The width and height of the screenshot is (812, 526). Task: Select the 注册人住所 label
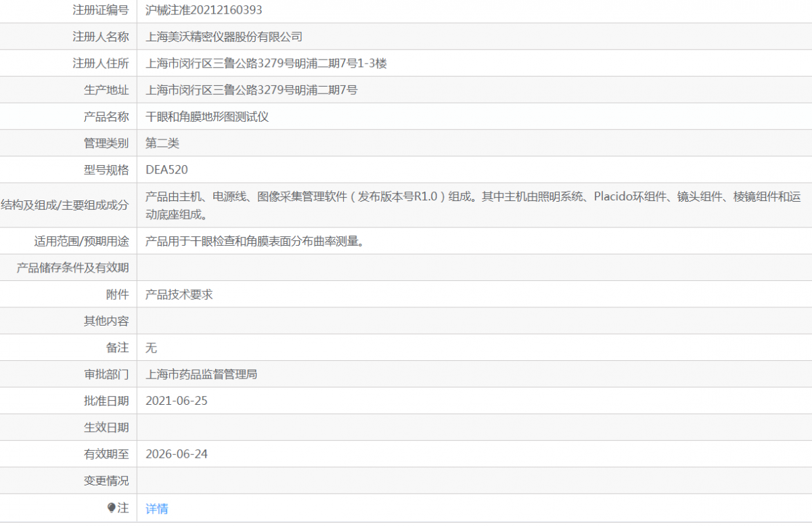(101, 64)
